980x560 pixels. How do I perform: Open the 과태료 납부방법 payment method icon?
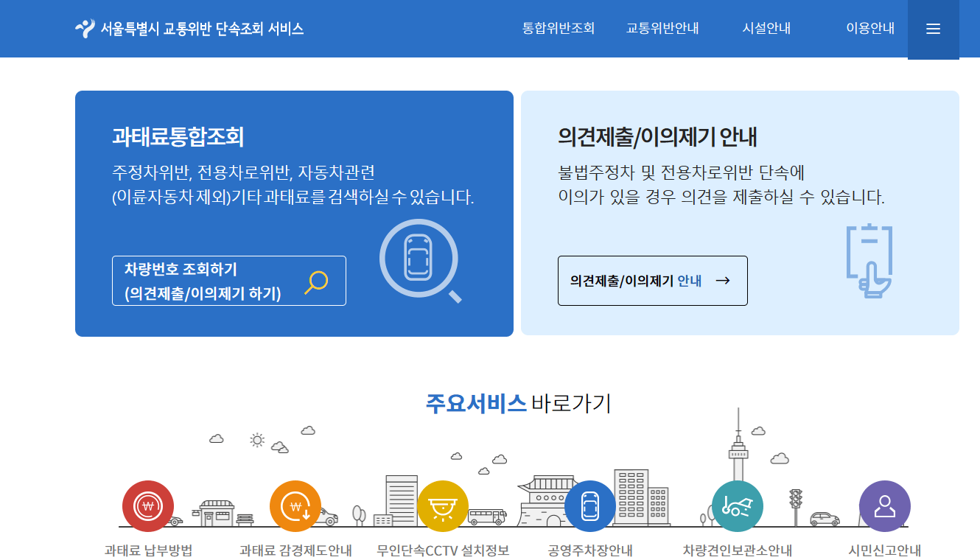(x=148, y=506)
